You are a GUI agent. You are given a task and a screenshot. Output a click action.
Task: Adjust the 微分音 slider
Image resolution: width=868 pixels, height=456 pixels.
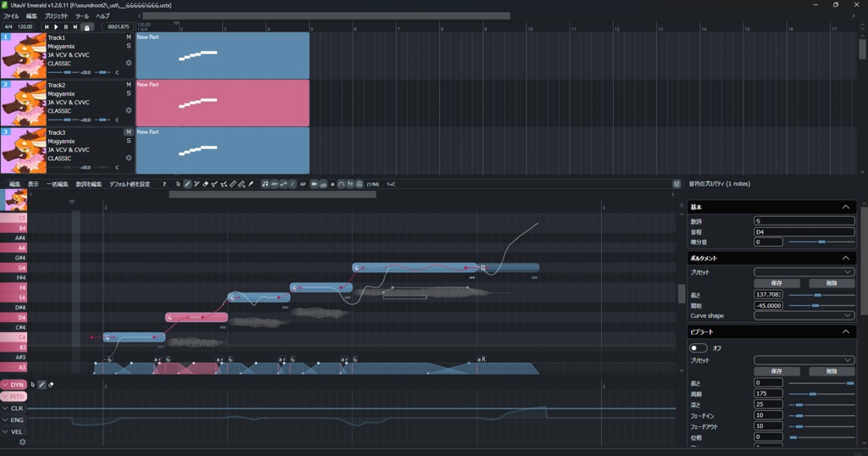pos(821,242)
